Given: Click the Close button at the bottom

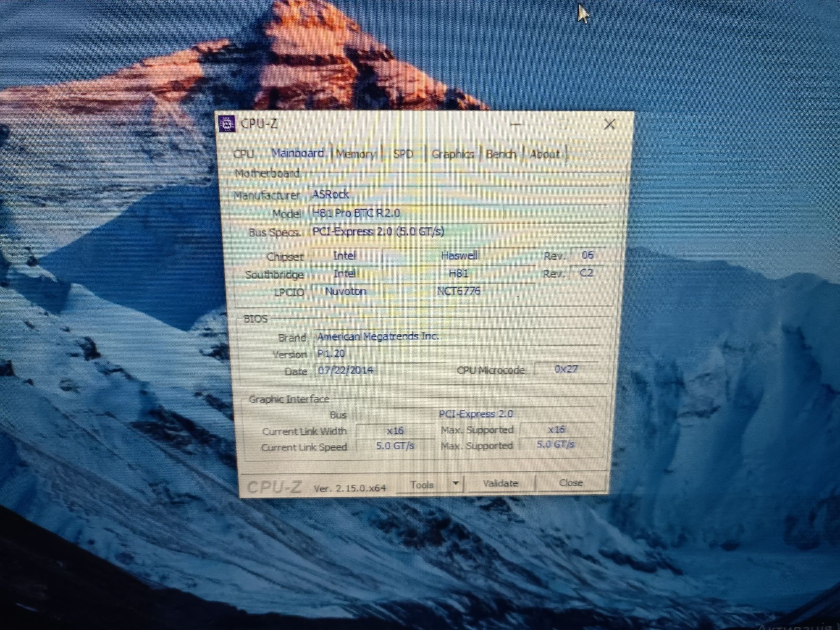Looking at the screenshot, I should coord(571,483).
